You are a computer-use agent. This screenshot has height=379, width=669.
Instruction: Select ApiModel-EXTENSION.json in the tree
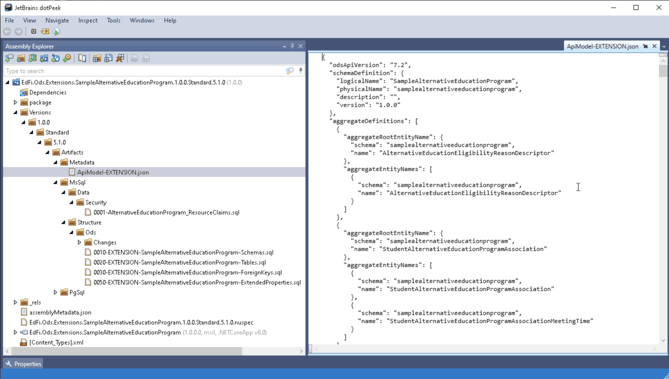point(113,172)
